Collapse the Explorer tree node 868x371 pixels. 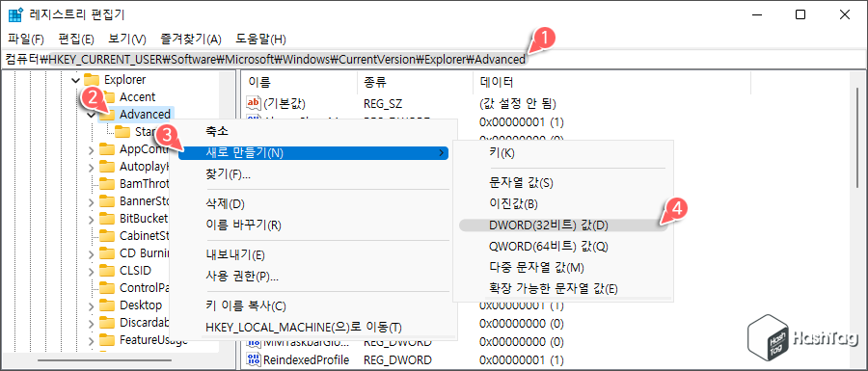pos(76,80)
